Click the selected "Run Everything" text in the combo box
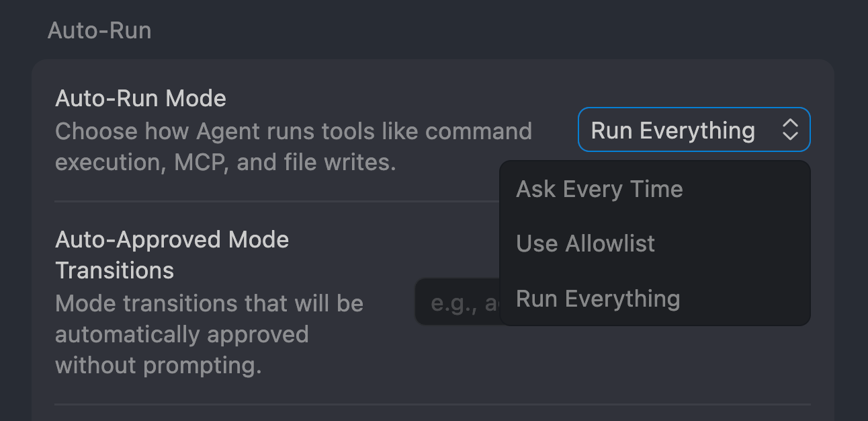This screenshot has height=421, width=868. click(672, 130)
